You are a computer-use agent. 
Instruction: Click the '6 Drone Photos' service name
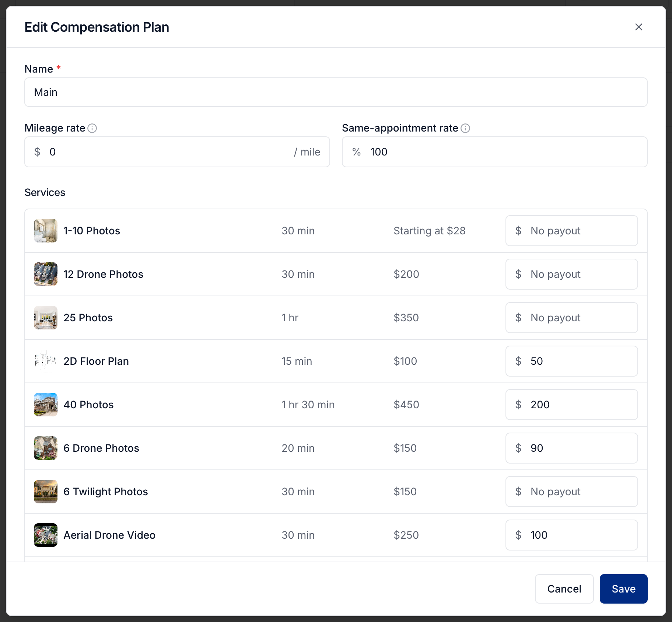tap(101, 448)
